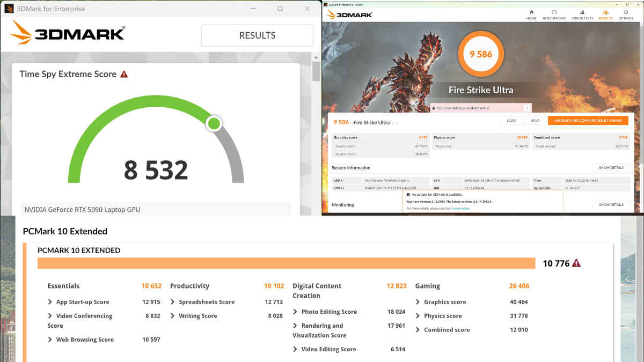The width and height of the screenshot is (644, 362).
Task: Expand the Spreadsheets Score details
Action: pyautogui.click(x=173, y=302)
